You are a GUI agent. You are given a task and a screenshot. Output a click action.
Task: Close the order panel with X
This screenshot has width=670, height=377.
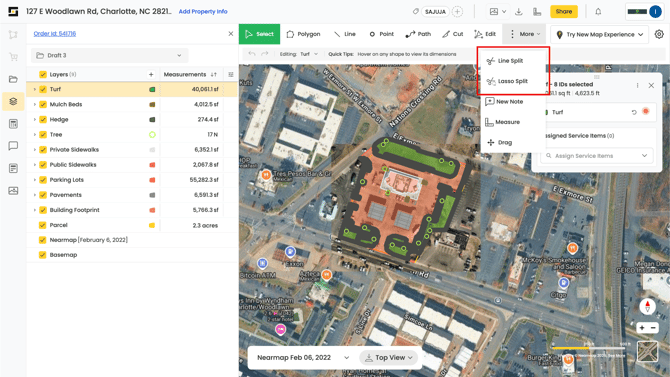coord(231,33)
